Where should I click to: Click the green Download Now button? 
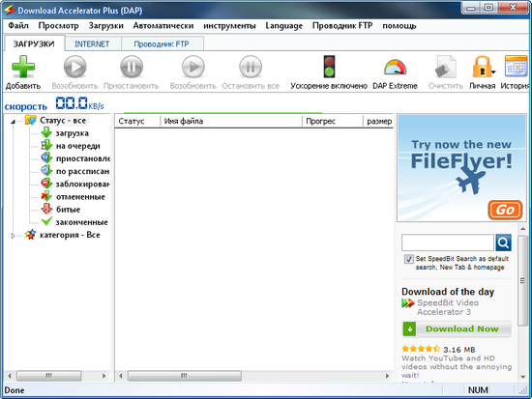point(457,328)
